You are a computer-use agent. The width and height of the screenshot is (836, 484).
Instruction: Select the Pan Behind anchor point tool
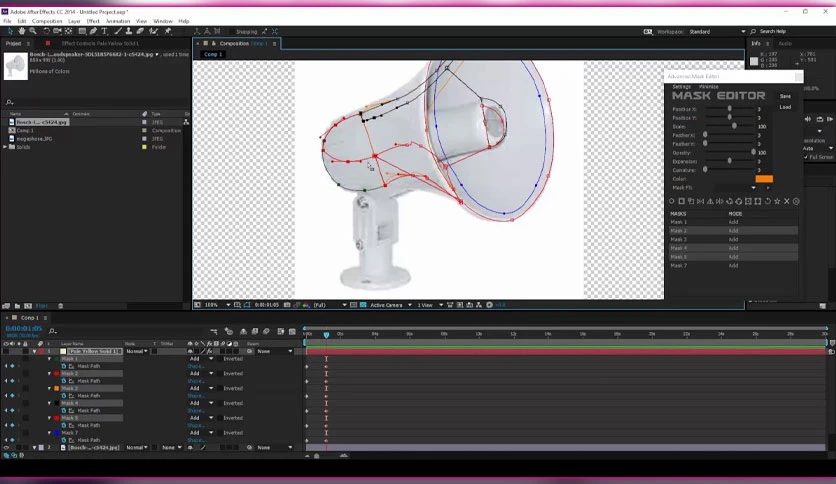[x=68, y=31]
